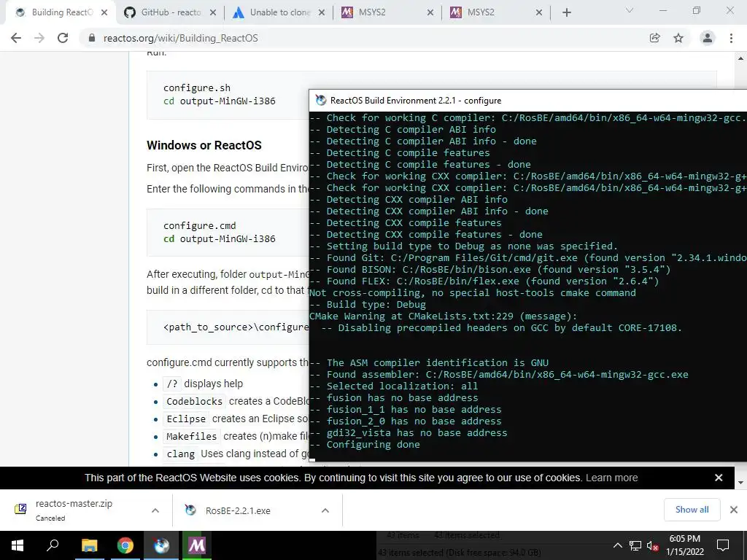Click the ReactOS Build Environment taskbar icon

[x=161, y=545]
